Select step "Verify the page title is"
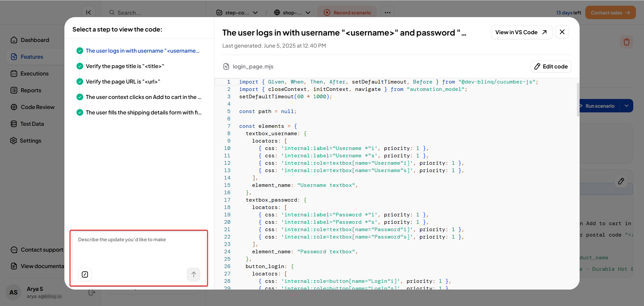This screenshot has height=306, width=644. click(125, 66)
